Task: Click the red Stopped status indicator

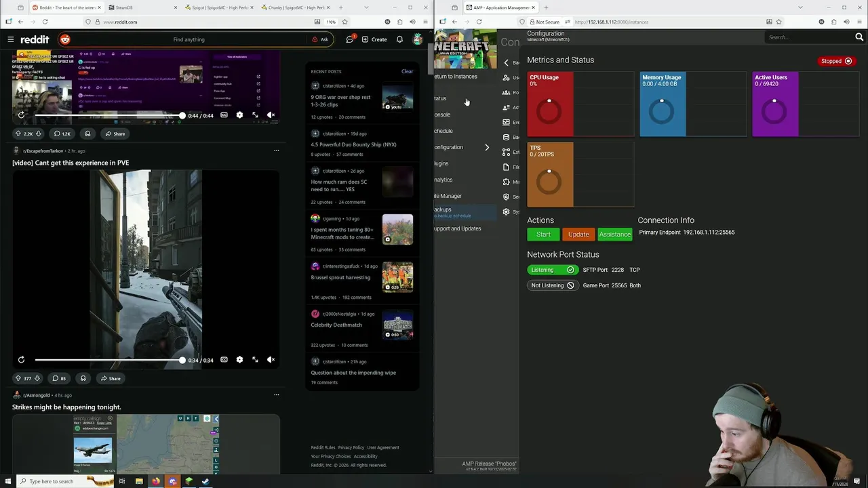Action: pos(836,61)
